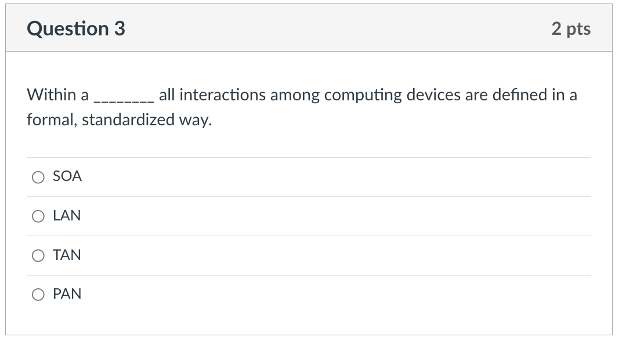
Task: Select the SOA radio button
Action: pyautogui.click(x=38, y=176)
